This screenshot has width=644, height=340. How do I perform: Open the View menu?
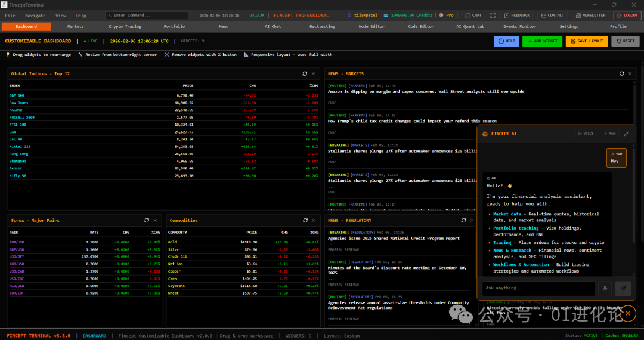tap(61, 16)
